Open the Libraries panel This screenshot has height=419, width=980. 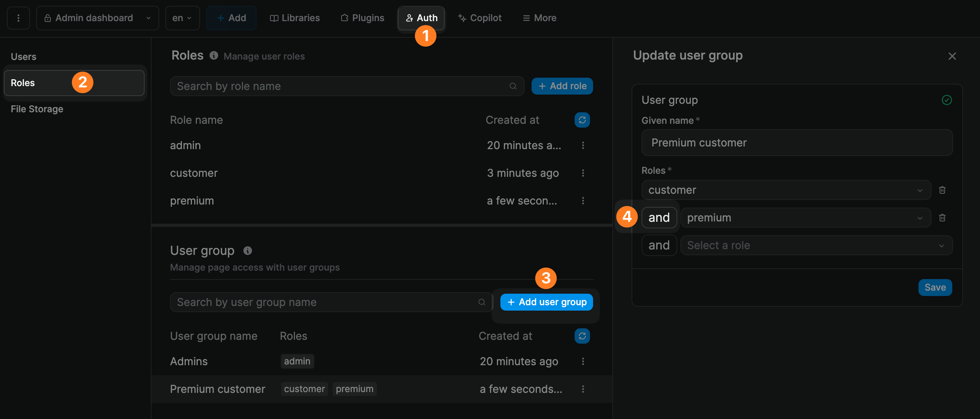[x=295, y=18]
